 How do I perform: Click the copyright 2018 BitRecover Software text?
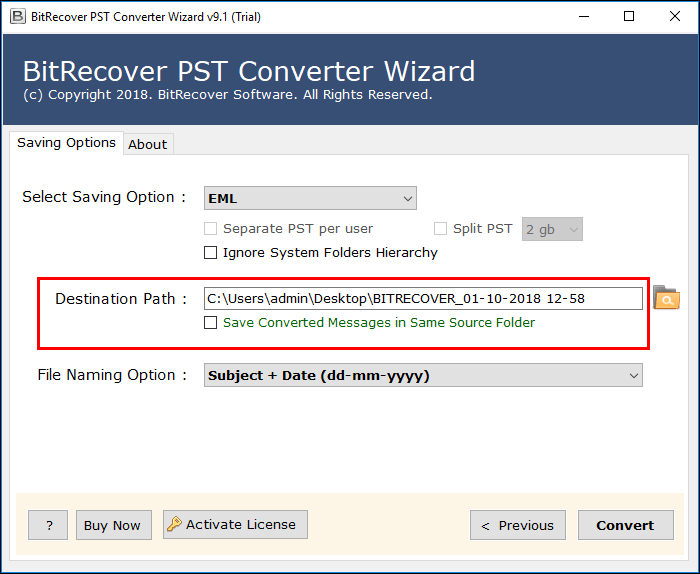228,95
